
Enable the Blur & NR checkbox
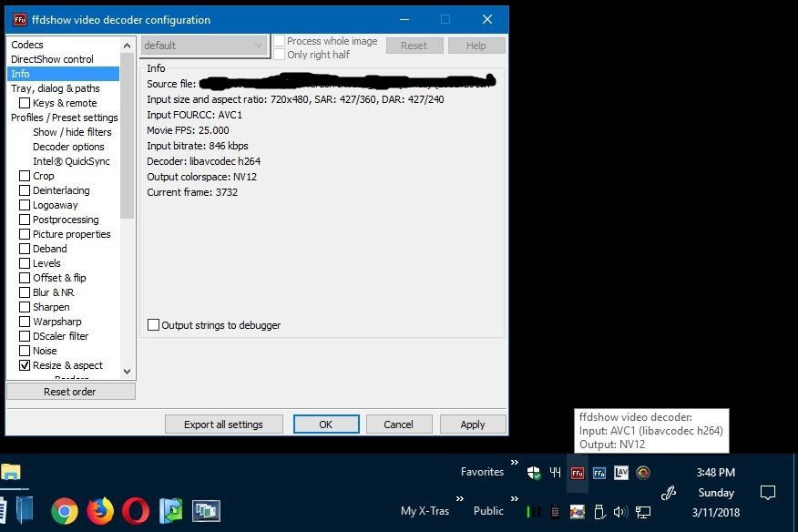(25, 292)
